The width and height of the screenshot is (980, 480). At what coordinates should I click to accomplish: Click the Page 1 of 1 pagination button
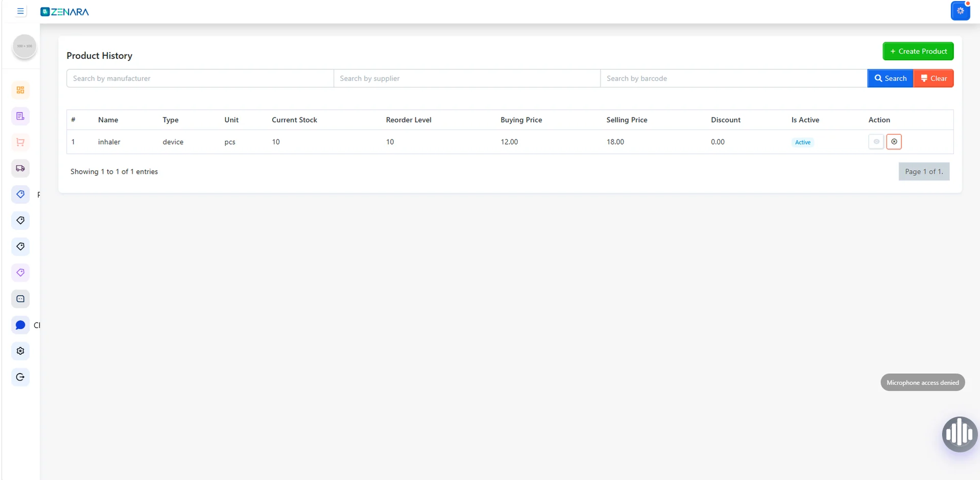(924, 172)
